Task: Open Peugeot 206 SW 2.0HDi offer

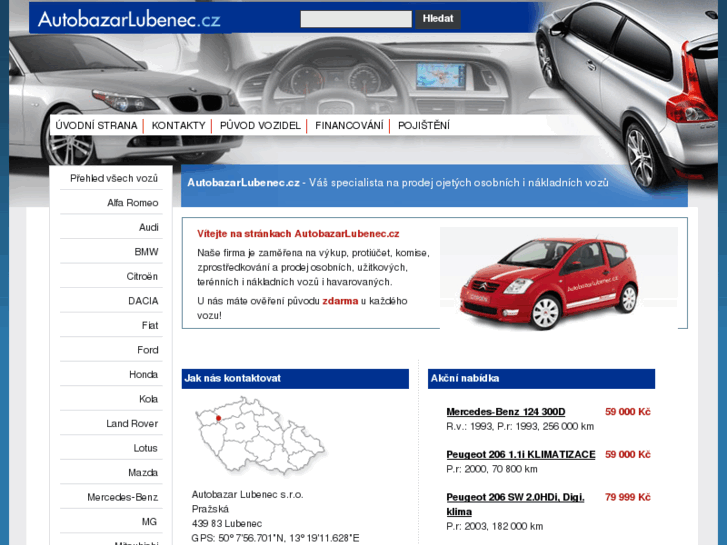Action: (x=515, y=504)
